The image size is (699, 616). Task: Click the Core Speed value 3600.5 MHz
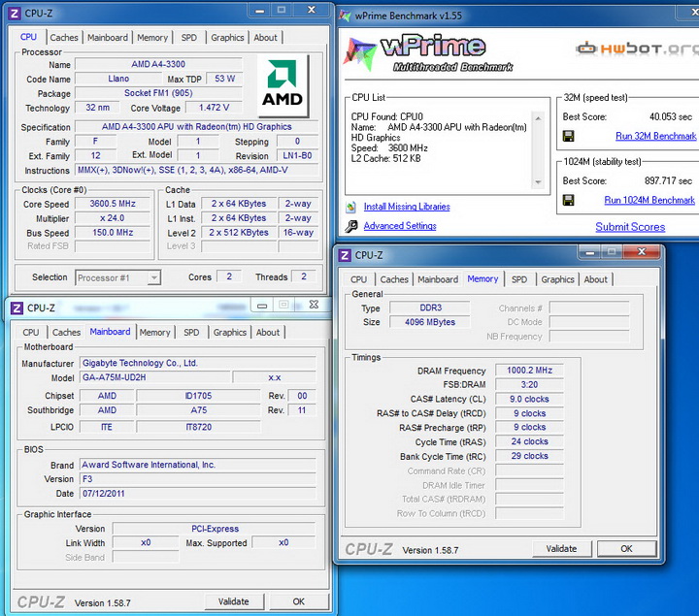tap(113, 204)
